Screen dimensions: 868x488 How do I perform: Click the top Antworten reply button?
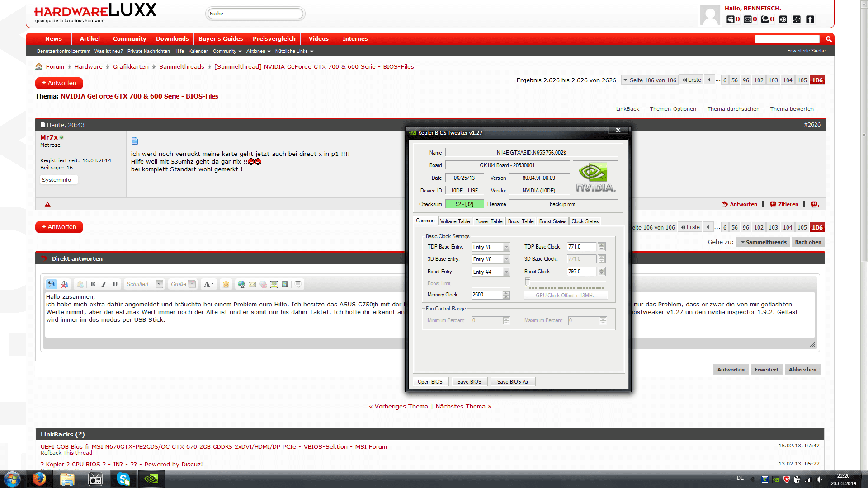tap(59, 83)
